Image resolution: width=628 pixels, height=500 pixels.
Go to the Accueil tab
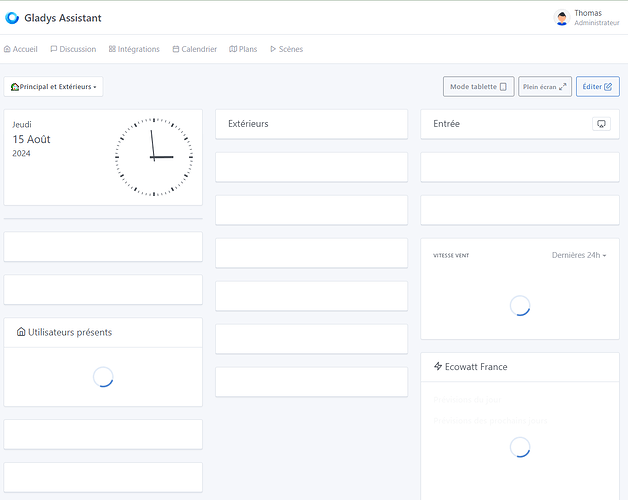(x=21, y=49)
